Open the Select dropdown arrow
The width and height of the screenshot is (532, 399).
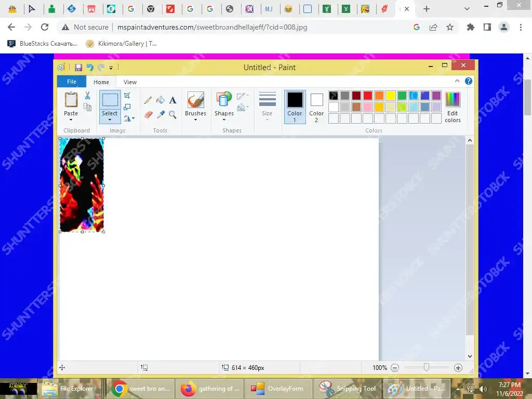click(110, 120)
